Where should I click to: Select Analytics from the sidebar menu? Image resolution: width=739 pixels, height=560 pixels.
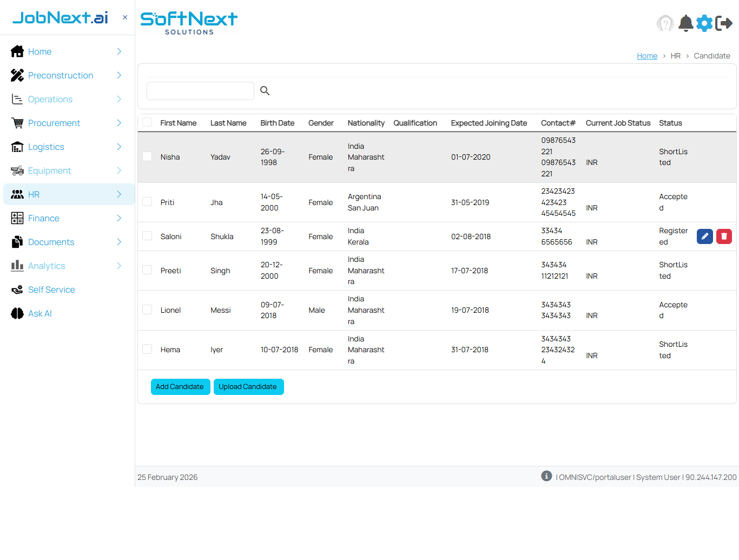(x=55, y=266)
